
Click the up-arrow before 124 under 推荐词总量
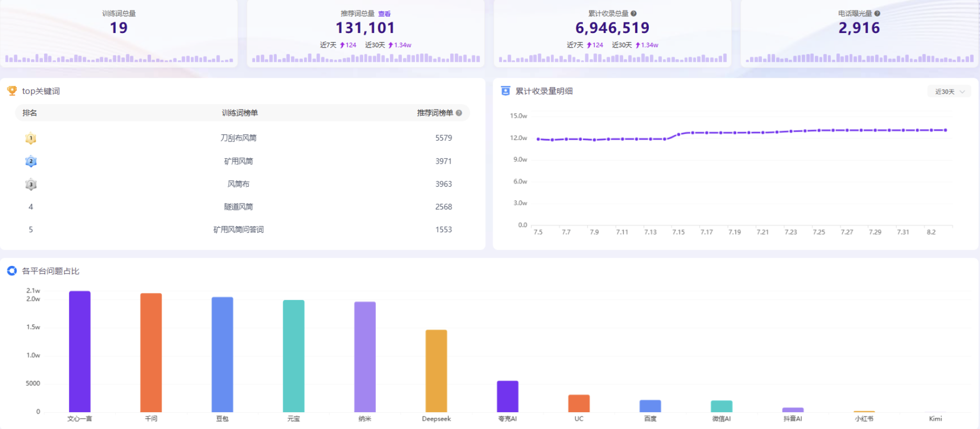pyautogui.click(x=342, y=45)
